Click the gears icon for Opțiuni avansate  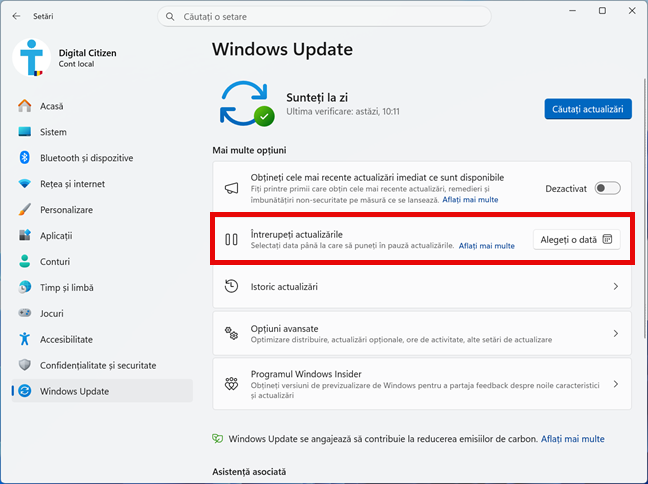pos(231,333)
